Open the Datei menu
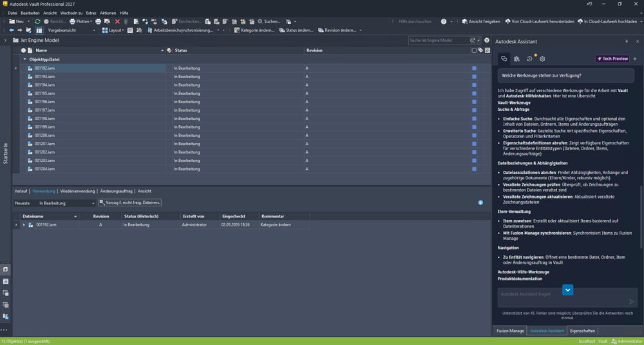 pos(12,13)
